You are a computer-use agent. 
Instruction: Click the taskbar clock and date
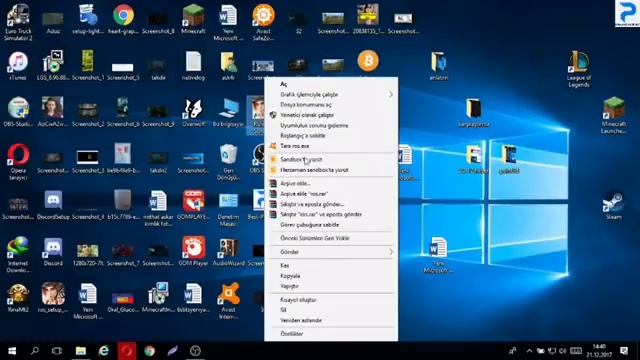599,351
